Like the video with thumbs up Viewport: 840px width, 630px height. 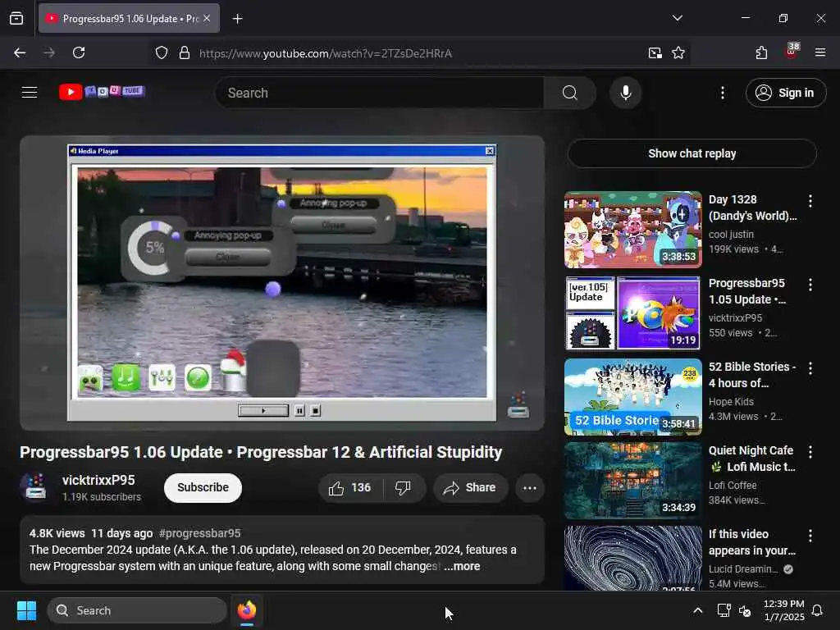[x=349, y=487]
